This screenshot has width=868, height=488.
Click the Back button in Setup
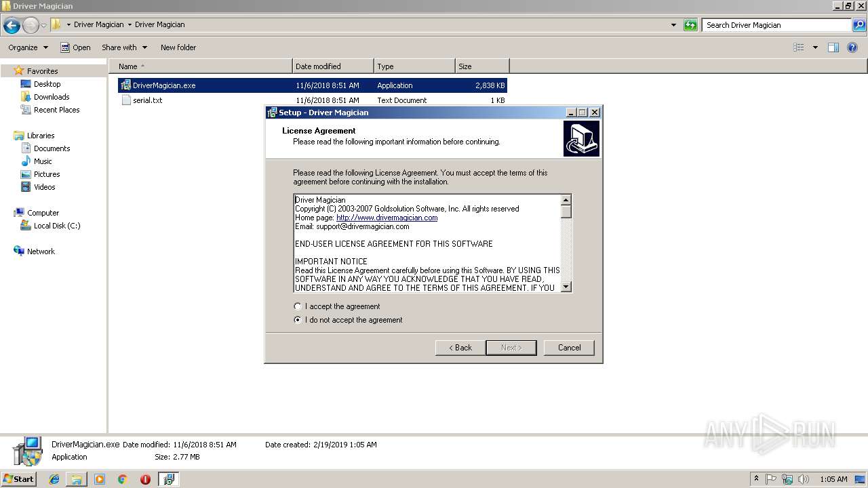(x=460, y=348)
